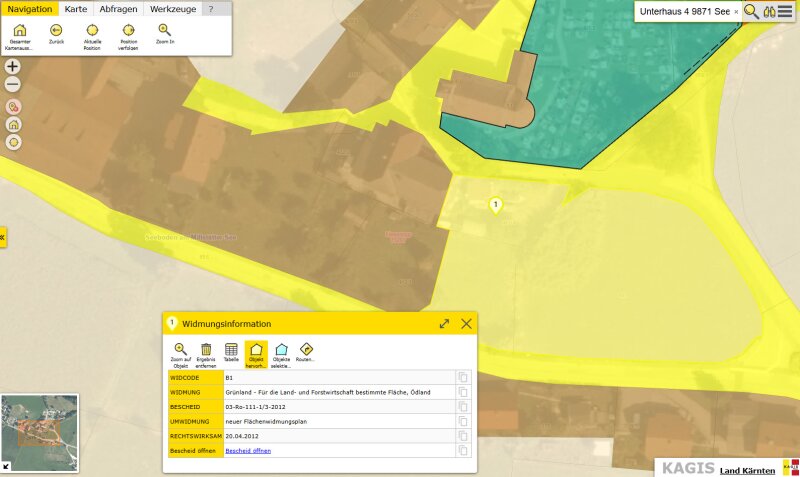Clear the address search field text

736,12
